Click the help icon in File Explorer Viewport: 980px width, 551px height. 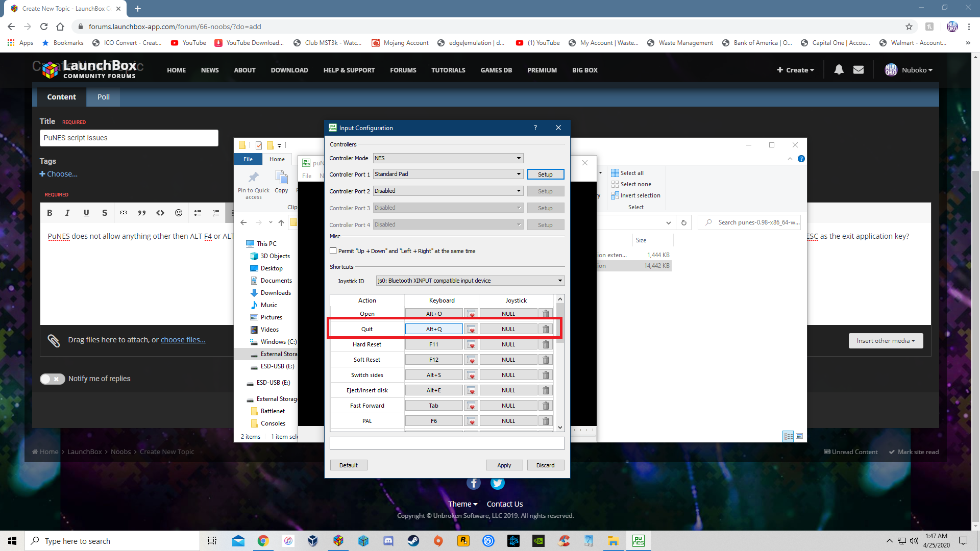[801, 159]
